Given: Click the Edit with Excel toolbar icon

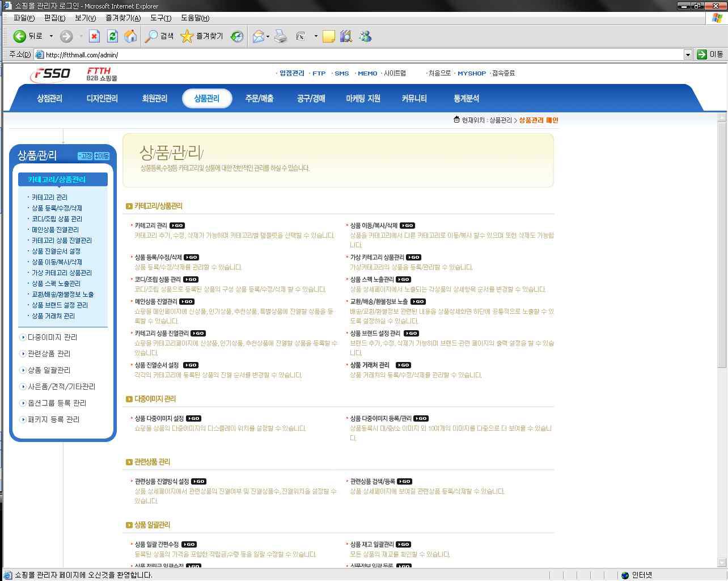Looking at the screenshot, I should pyautogui.click(x=301, y=36).
